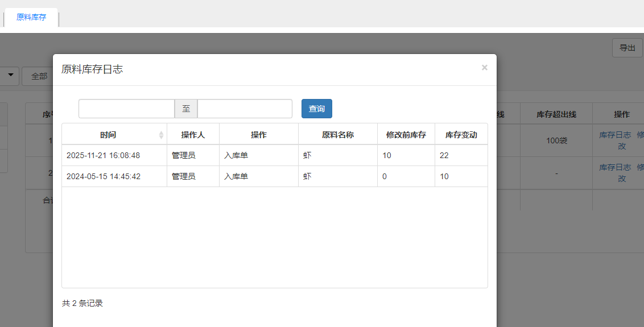This screenshot has width=644, height=327.
Task: Click the 库存变动 column header
Action: [461, 135]
